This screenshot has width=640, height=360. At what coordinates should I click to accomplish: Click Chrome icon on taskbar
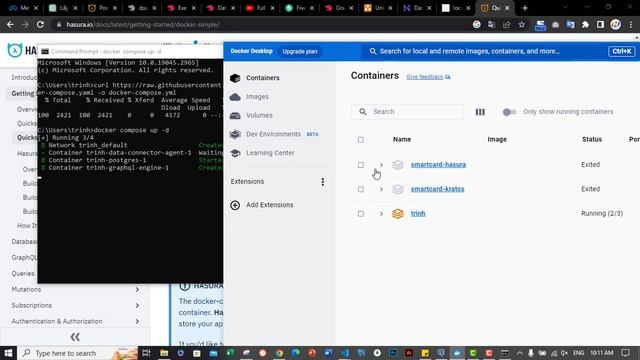279,353
